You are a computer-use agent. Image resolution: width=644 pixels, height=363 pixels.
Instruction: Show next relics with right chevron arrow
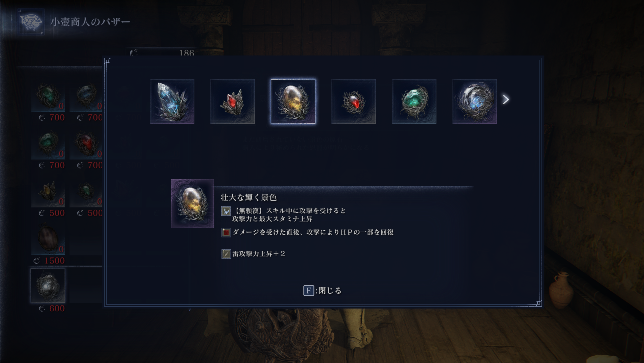point(506,99)
